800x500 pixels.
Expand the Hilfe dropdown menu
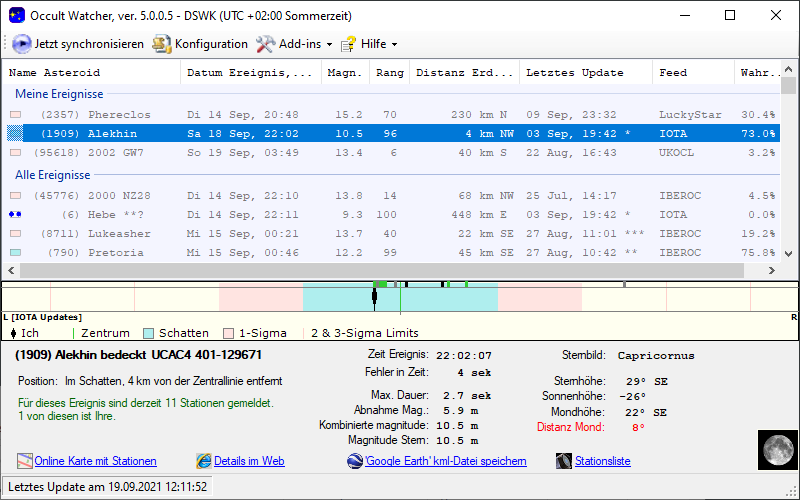(369, 44)
